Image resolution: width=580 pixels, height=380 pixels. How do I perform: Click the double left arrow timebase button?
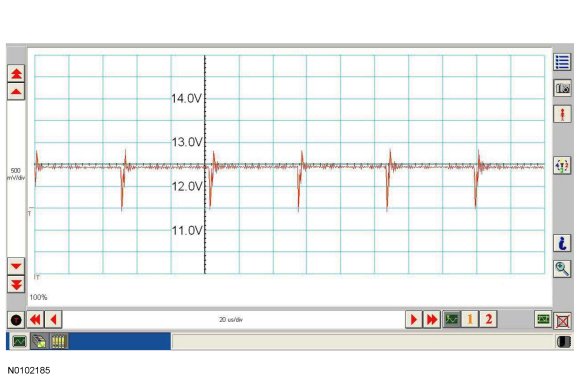[35, 319]
